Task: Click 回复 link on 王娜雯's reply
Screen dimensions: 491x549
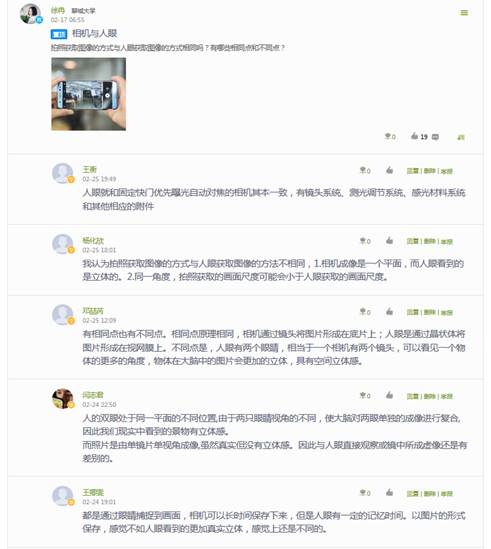Action: [413, 494]
